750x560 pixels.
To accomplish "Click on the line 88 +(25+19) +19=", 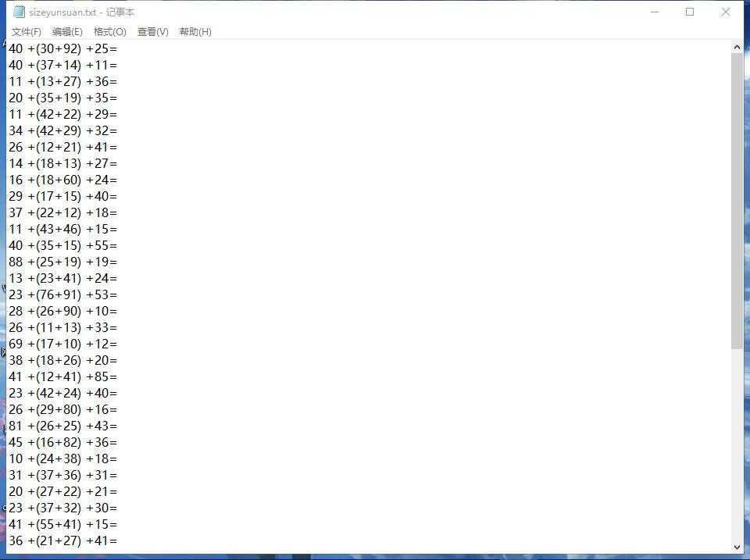I will coord(62,262).
